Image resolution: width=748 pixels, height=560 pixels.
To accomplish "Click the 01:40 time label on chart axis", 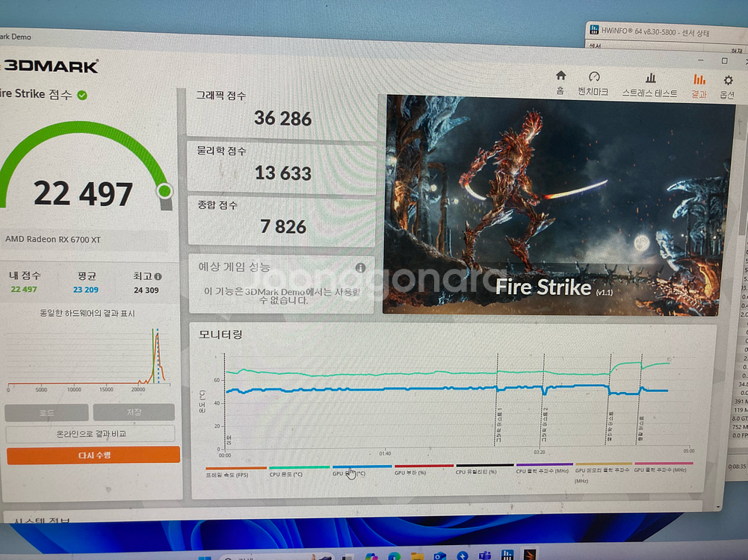I will (385, 453).
